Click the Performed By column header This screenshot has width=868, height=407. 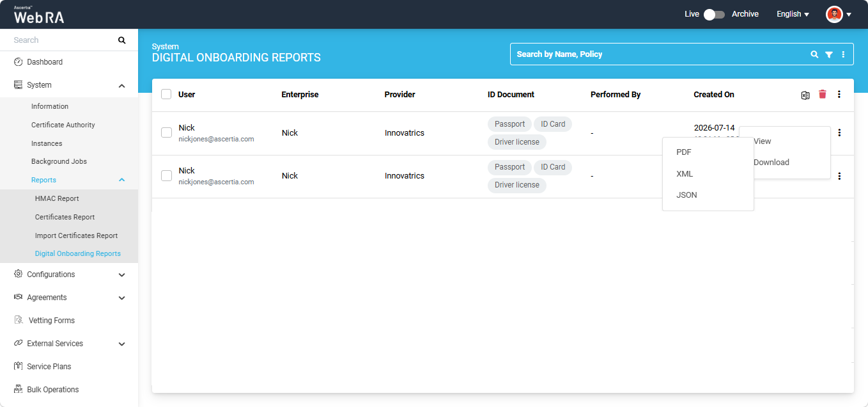[616, 95]
